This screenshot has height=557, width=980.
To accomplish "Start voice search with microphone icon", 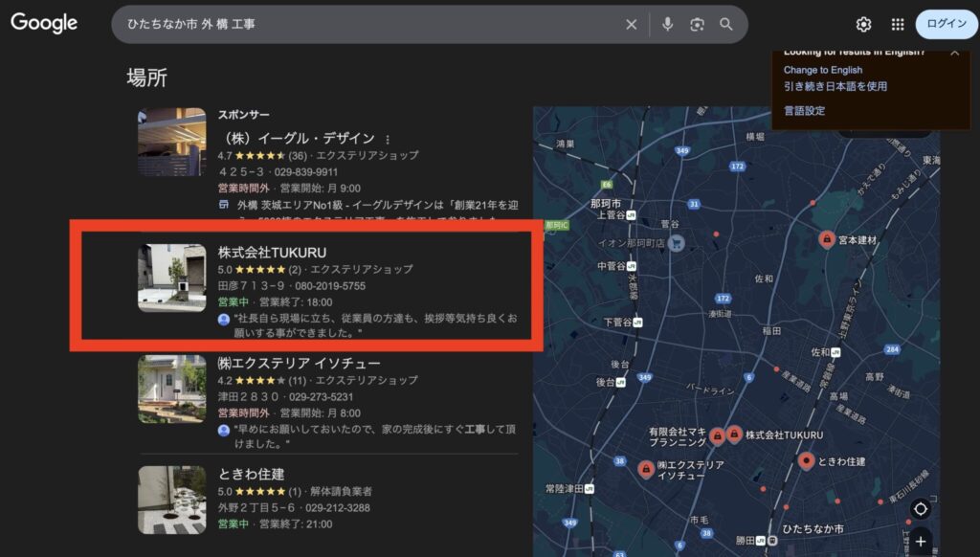I will coord(667,24).
